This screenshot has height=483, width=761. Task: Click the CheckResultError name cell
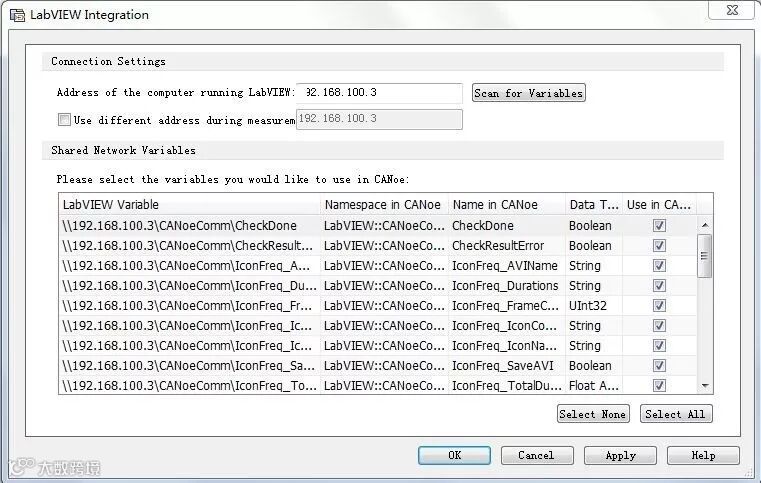coord(507,245)
